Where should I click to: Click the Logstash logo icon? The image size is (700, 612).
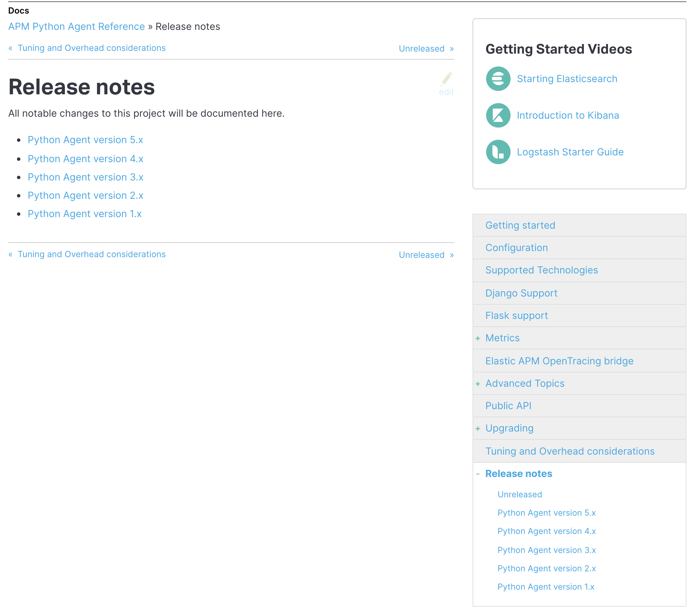click(498, 152)
